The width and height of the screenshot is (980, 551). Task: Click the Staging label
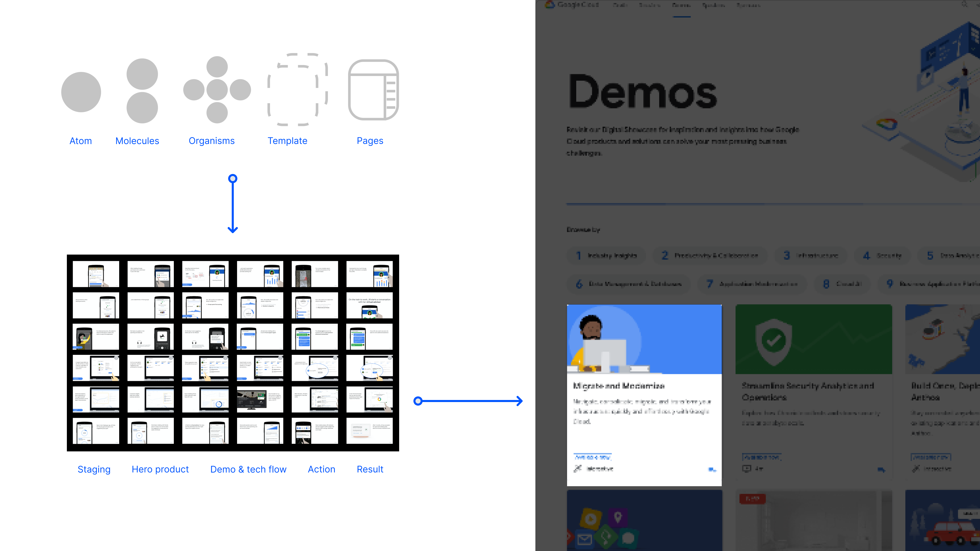click(94, 469)
